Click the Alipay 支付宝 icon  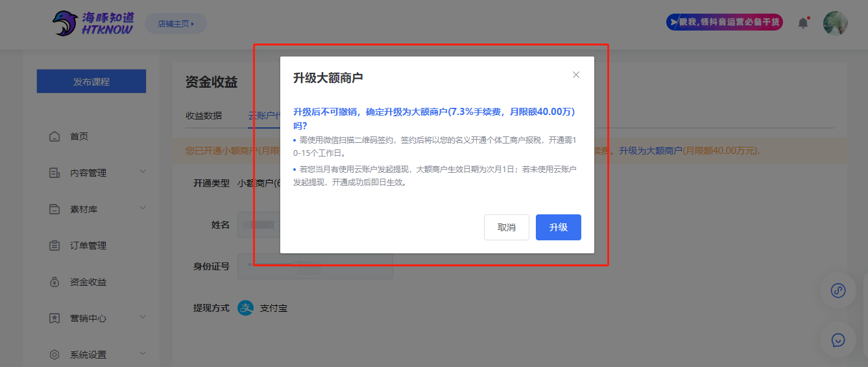point(246,308)
